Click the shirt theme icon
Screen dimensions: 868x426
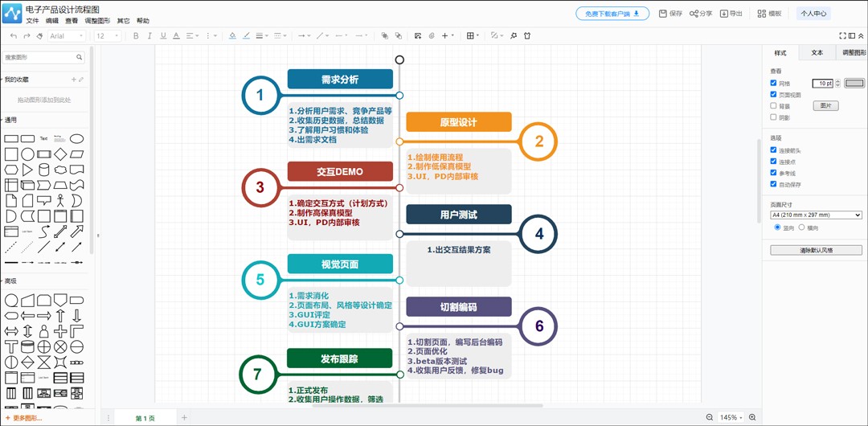(x=526, y=36)
